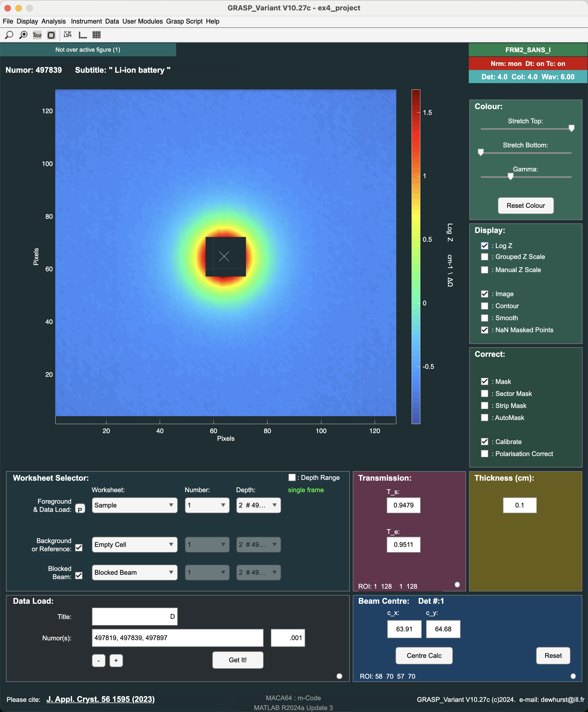Expand the foreground Depth dropdown
588x712 pixels.
(258, 505)
